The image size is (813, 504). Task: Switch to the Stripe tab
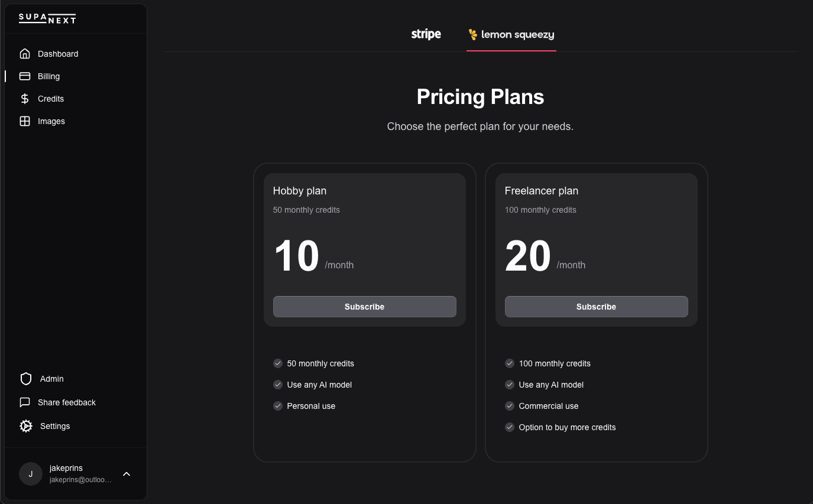tap(426, 34)
